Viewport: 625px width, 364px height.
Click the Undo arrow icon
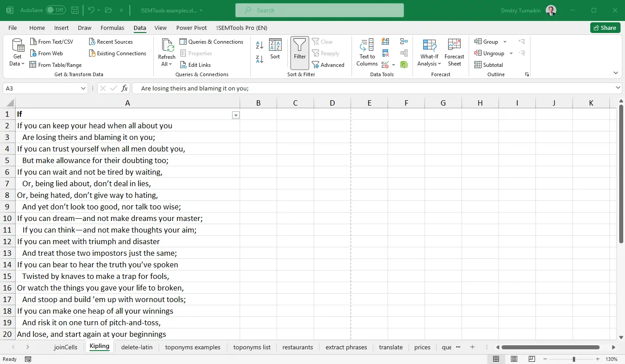[x=91, y=10]
